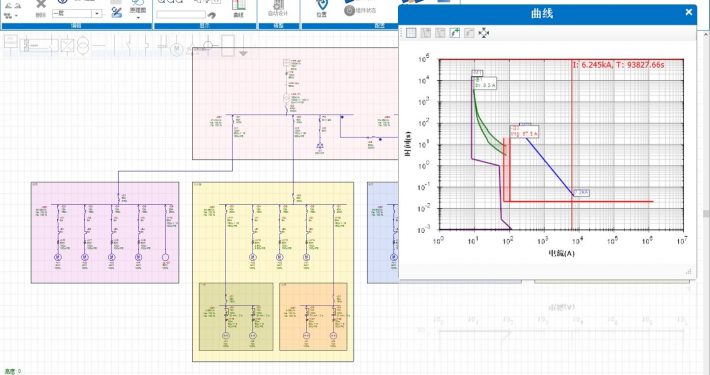Viewport: 710px width, 375px height.
Task: Expand the 原理图 dropdown arrow in the ribbon
Action: pyautogui.click(x=138, y=19)
